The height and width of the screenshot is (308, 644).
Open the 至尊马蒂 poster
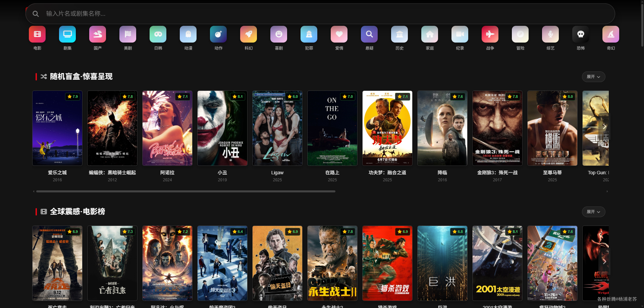click(552, 128)
